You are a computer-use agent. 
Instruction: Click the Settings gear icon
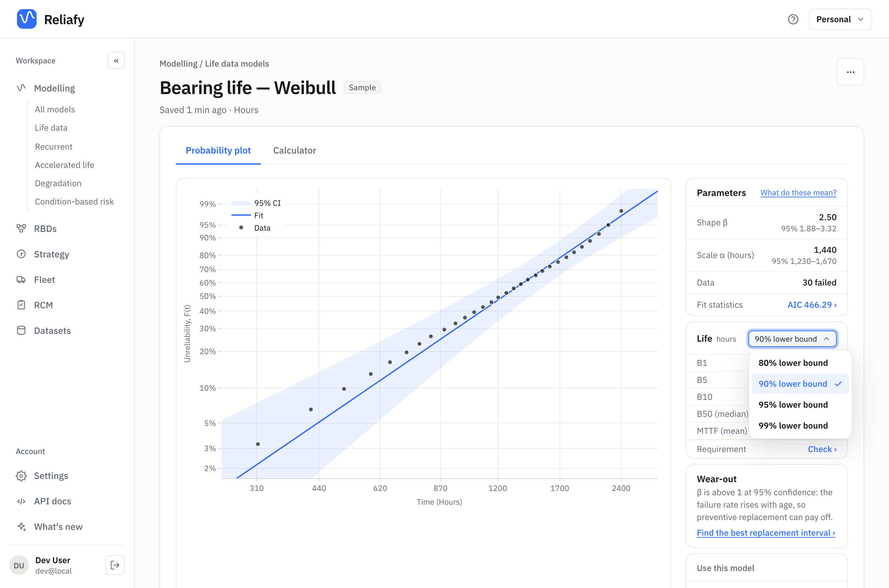pyautogui.click(x=21, y=476)
